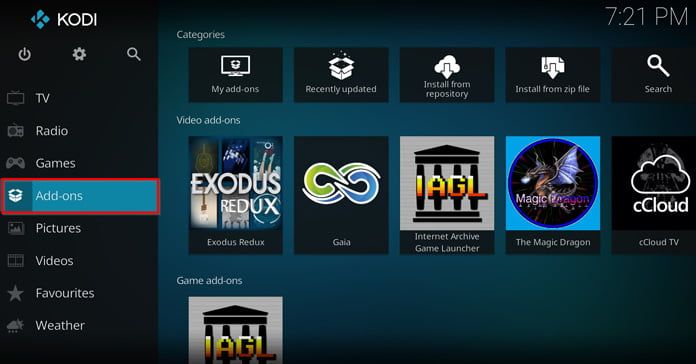This screenshot has height=364, width=696.
Task: Go to the Games section
Action: tap(80, 163)
